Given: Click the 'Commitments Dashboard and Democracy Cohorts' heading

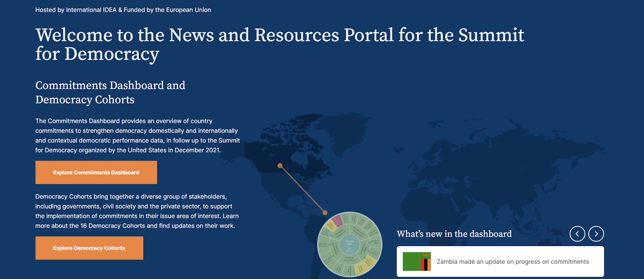Looking at the screenshot, I should 110,92.
